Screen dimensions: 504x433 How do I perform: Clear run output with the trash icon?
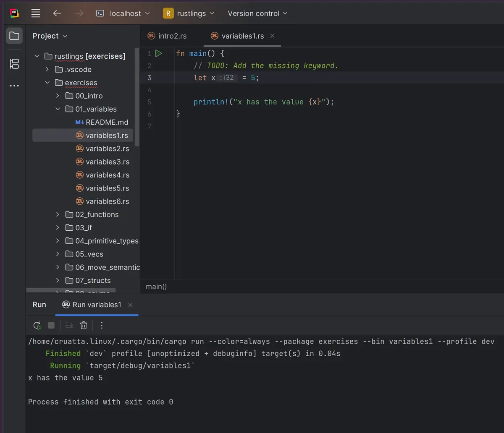pos(84,325)
